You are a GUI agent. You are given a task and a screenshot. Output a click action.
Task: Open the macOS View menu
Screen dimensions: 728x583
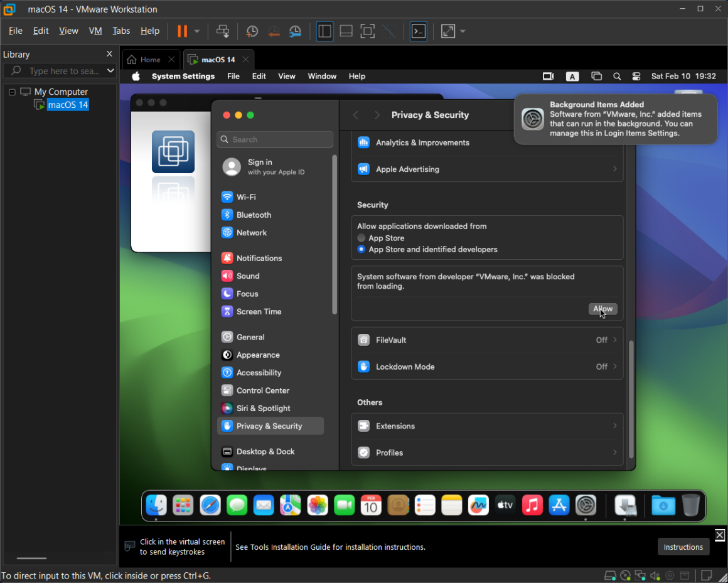coord(286,76)
